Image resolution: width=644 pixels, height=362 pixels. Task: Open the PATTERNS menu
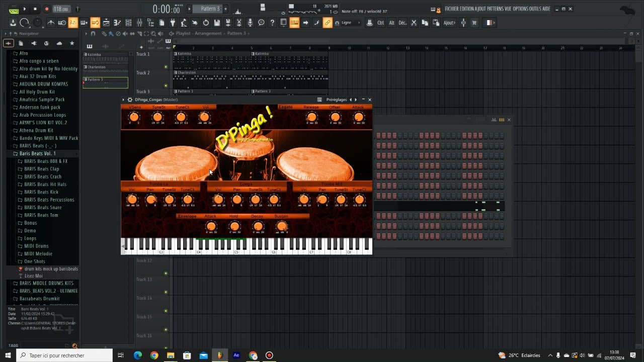495,9
